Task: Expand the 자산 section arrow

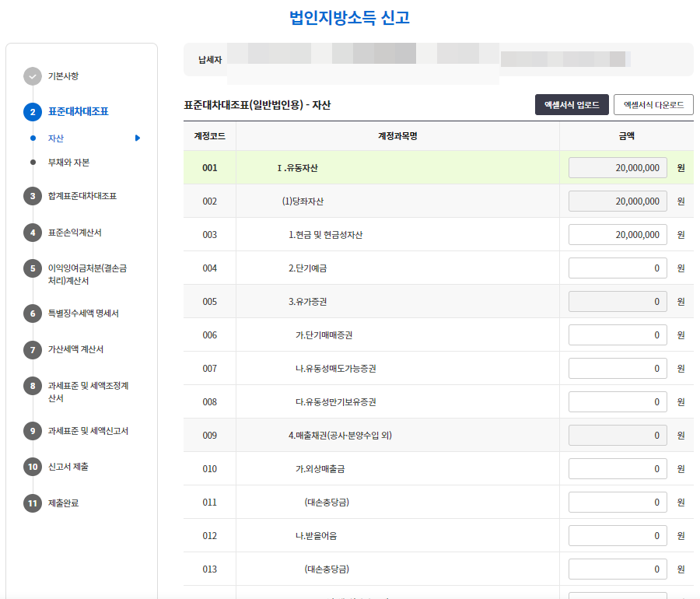Action: [138, 137]
